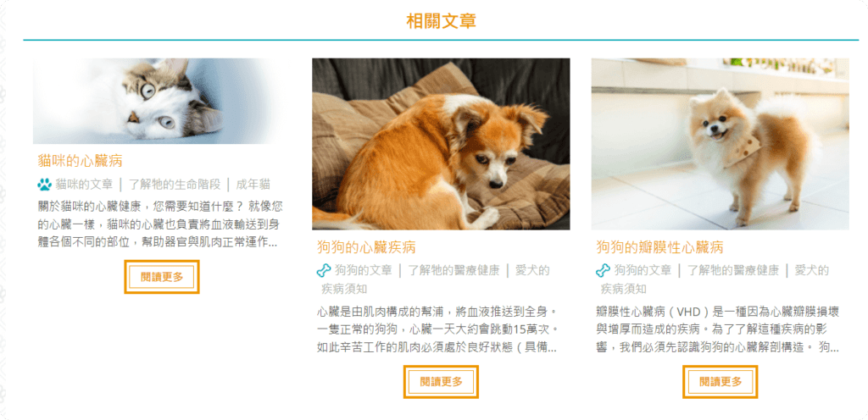Open article title 狗狗的瓣膜性心臟病
Image resolution: width=868 pixels, height=420 pixels.
(x=659, y=247)
